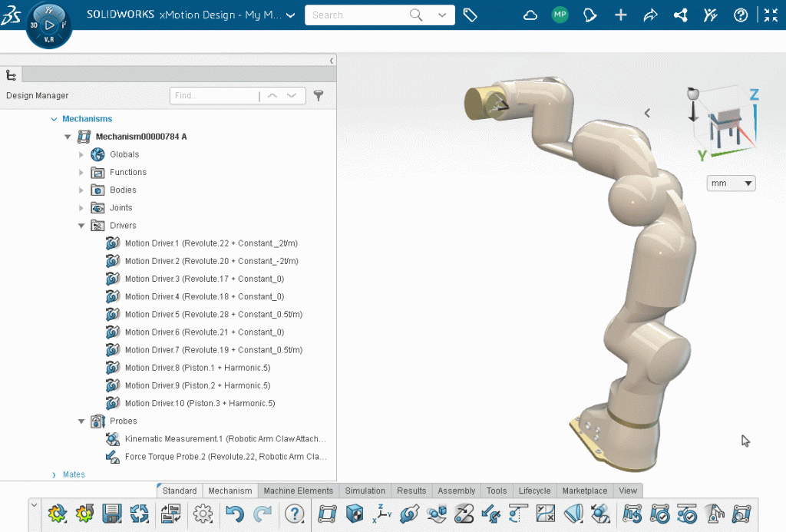Screen dimensions: 786x532
Task: Open the mm units dropdown
Action: pos(731,183)
